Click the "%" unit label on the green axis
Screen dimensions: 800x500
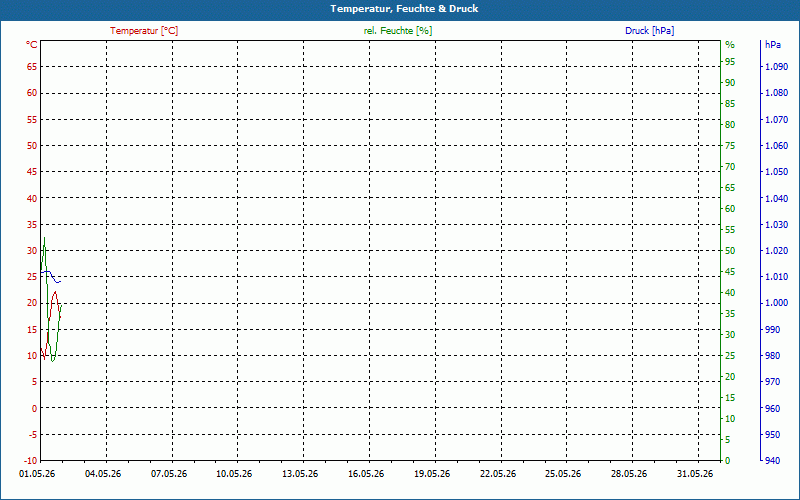[x=730, y=45]
